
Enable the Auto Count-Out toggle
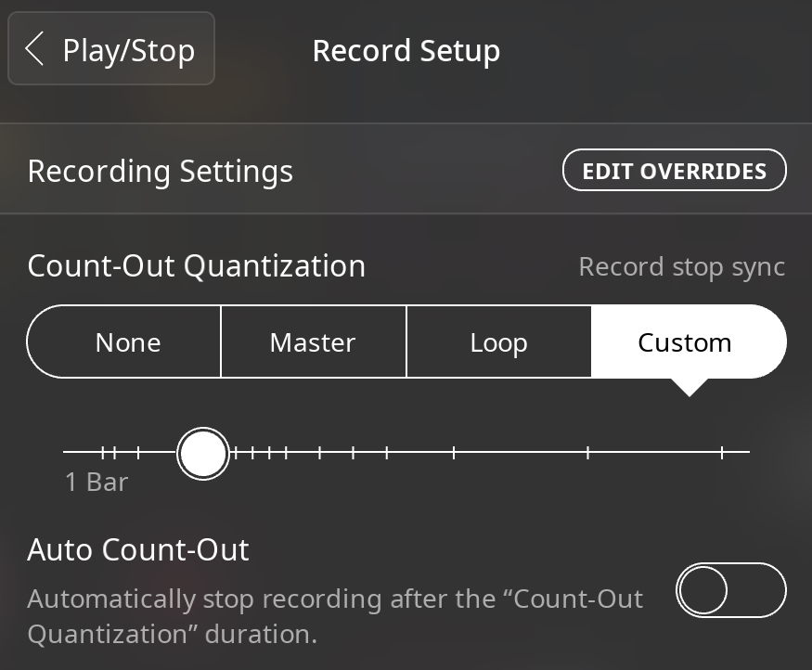[x=731, y=590]
